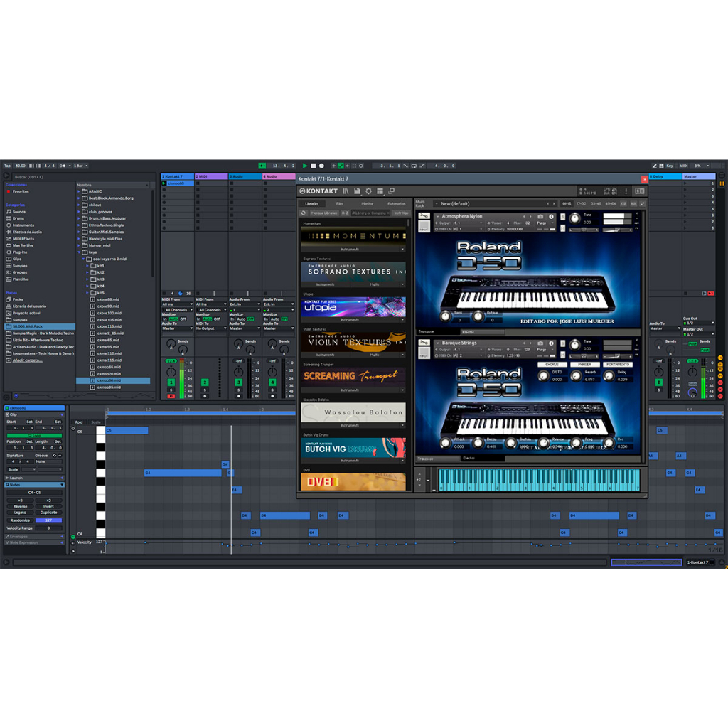Click the Kontakt minimize view icon

click(392, 191)
